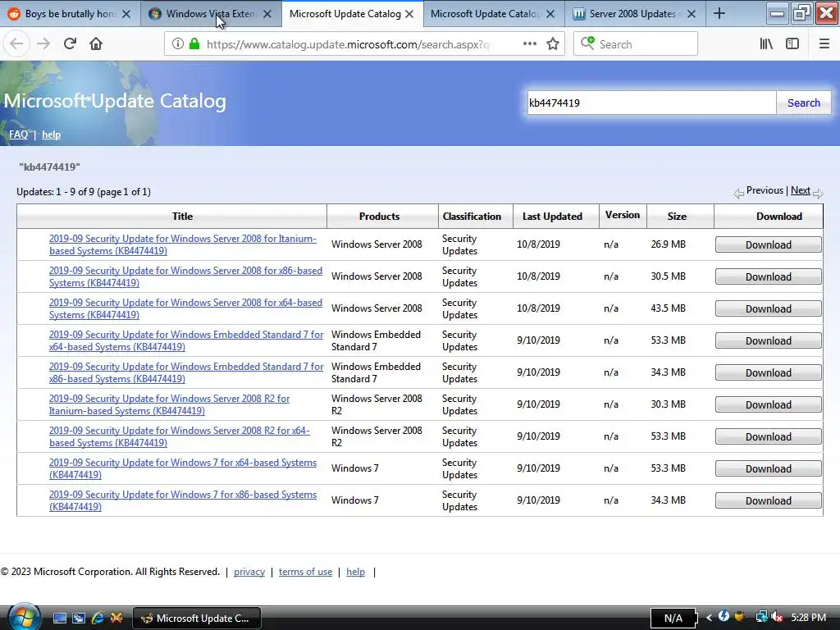Close the Windows Vista Exten tab
The height and width of the screenshot is (630, 840).
[x=267, y=14]
